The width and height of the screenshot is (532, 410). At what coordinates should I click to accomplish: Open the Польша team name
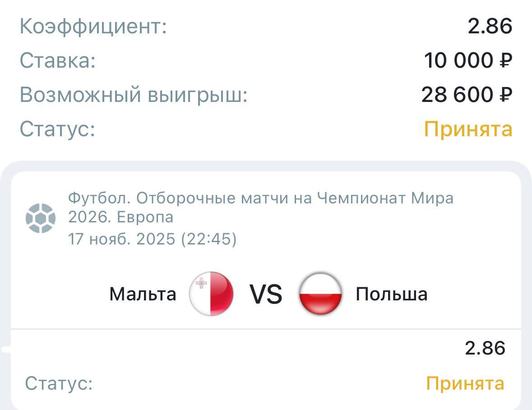[x=391, y=294]
